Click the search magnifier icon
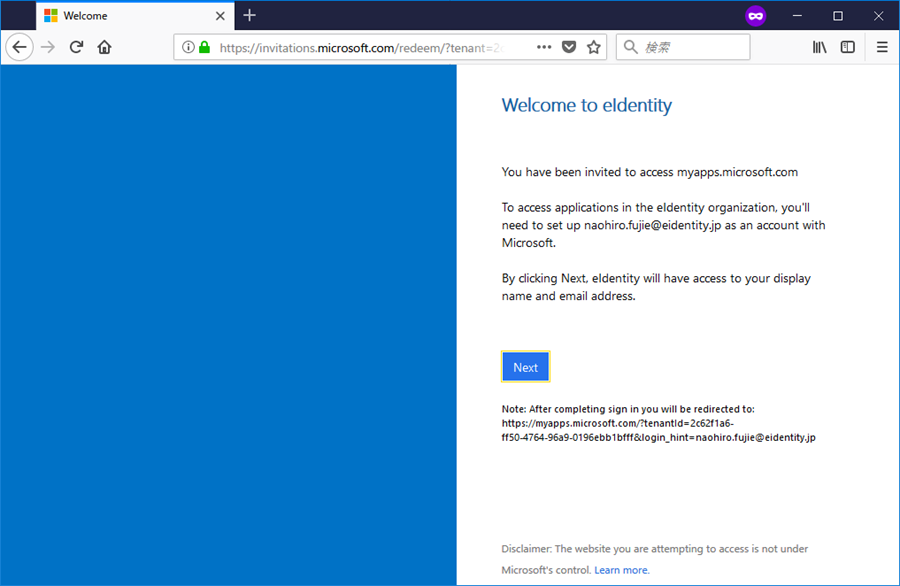The width and height of the screenshot is (900, 586). (x=630, y=47)
